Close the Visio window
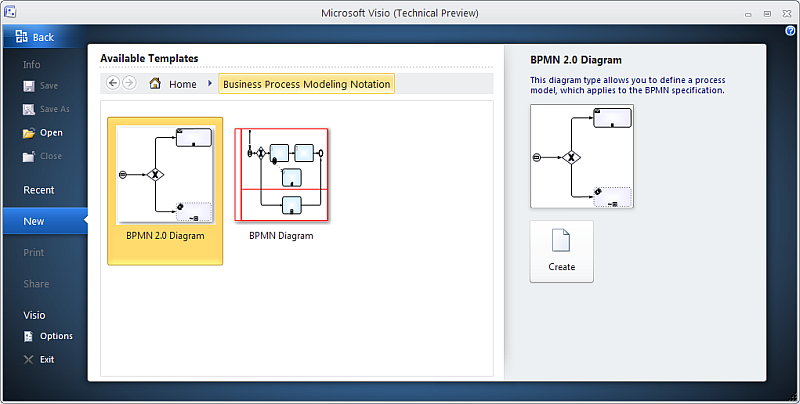The image size is (800, 404). (787, 14)
